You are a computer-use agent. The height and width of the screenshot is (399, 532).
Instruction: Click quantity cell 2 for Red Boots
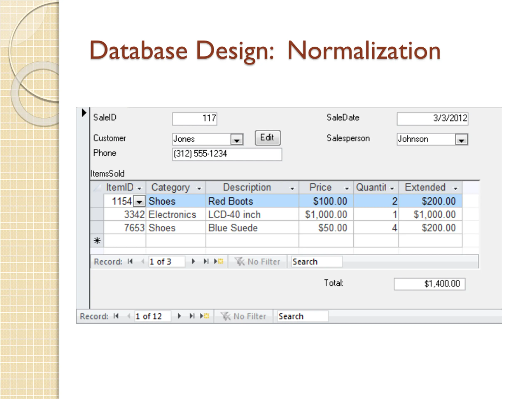376,201
